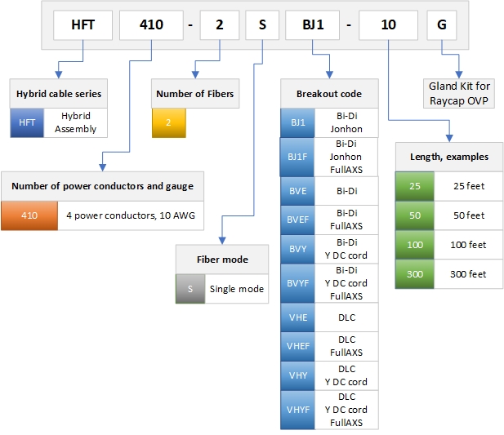The height and width of the screenshot is (435, 504).
Task: Select the G gland kit box
Action: (x=442, y=24)
